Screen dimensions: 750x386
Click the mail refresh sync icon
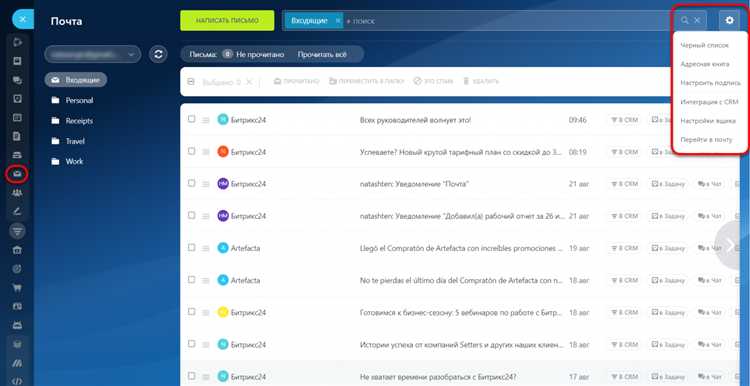(x=158, y=54)
